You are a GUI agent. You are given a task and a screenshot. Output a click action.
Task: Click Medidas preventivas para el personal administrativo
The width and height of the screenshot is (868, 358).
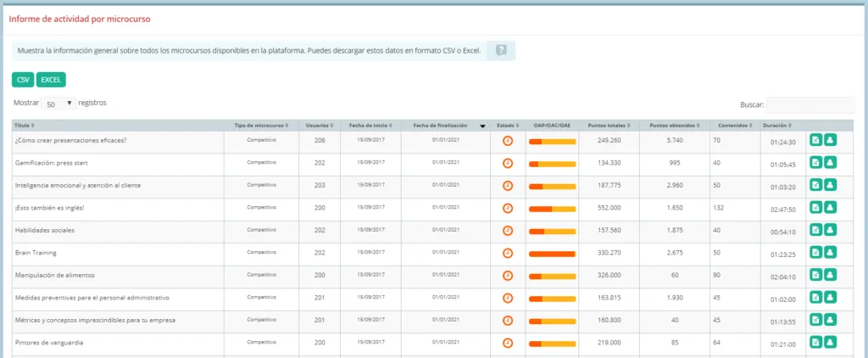click(92, 298)
